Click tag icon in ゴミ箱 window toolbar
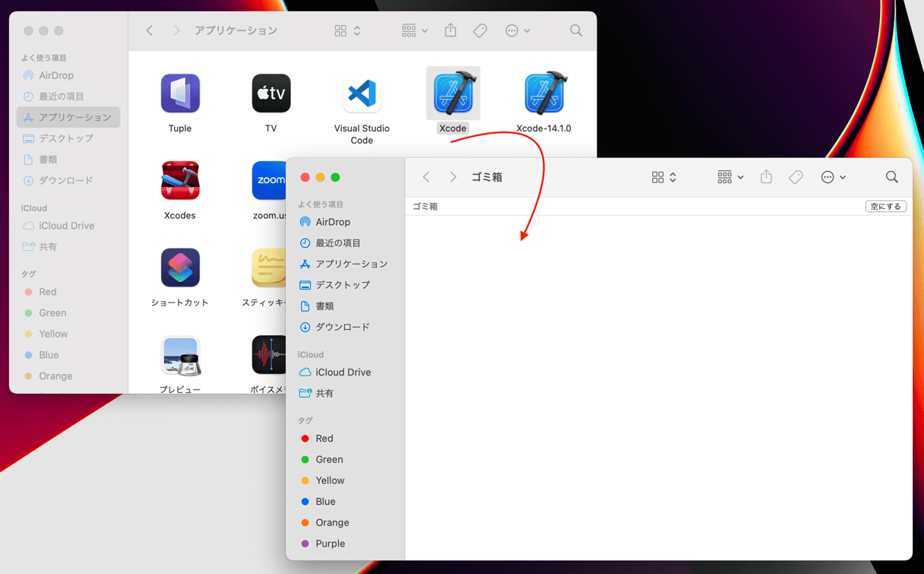This screenshot has width=924, height=574. (x=796, y=177)
